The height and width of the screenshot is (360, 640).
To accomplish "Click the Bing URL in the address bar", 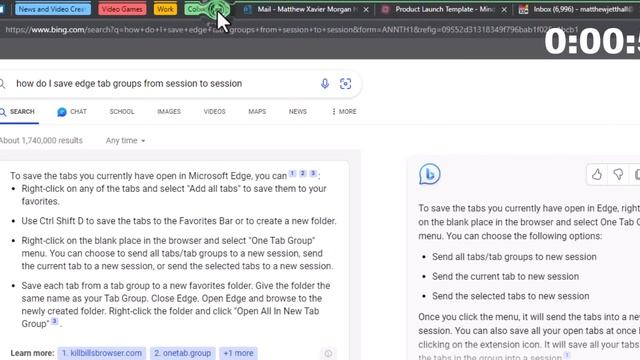I will coord(291,30).
